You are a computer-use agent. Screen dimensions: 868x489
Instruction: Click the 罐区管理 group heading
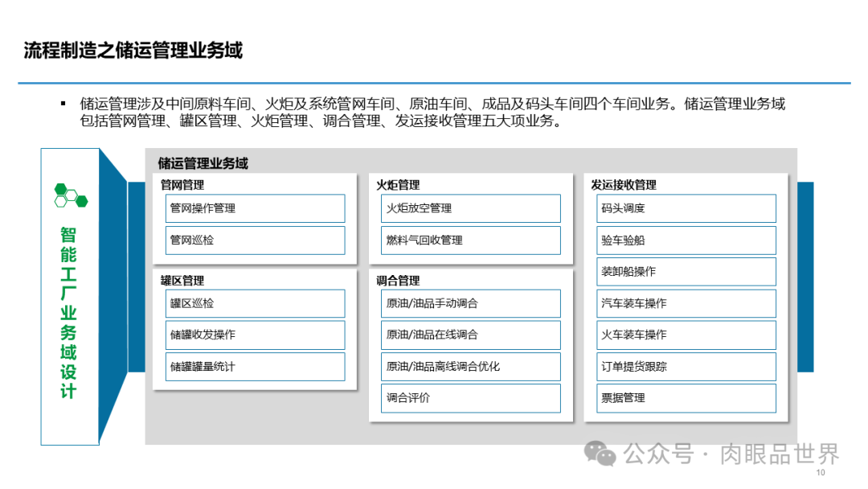(x=182, y=281)
